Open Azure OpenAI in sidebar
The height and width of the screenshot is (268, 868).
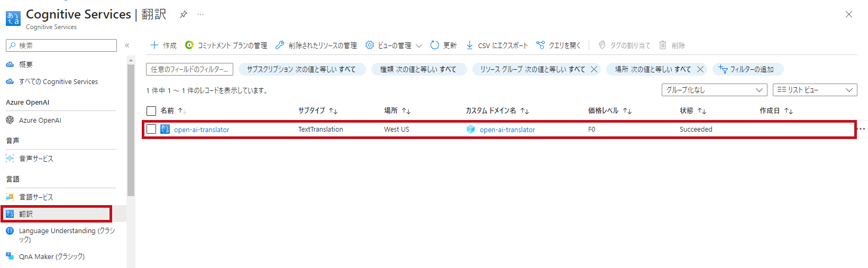point(40,121)
